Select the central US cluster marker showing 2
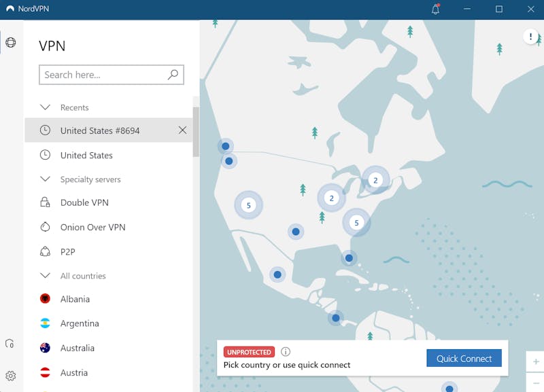The width and height of the screenshot is (544, 392). pos(331,198)
